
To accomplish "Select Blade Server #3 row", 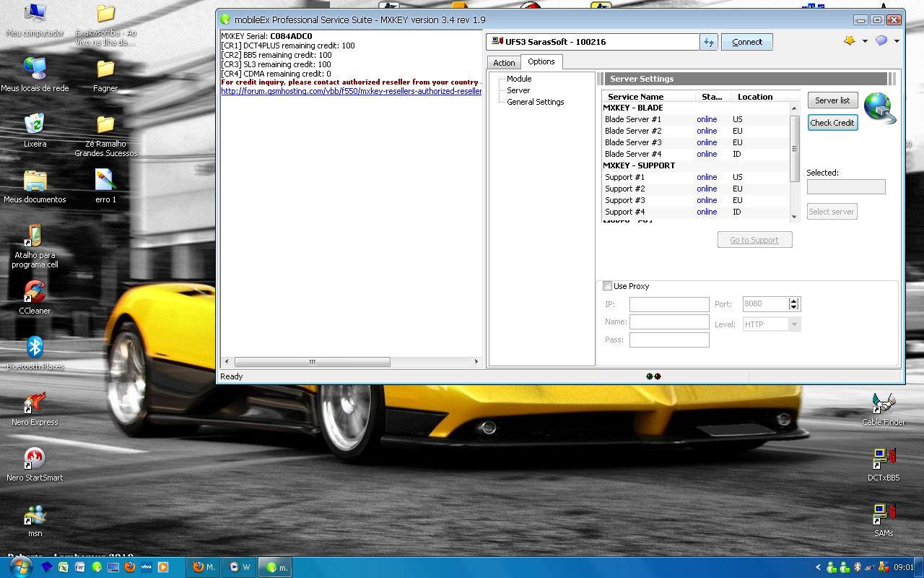I will (632, 142).
